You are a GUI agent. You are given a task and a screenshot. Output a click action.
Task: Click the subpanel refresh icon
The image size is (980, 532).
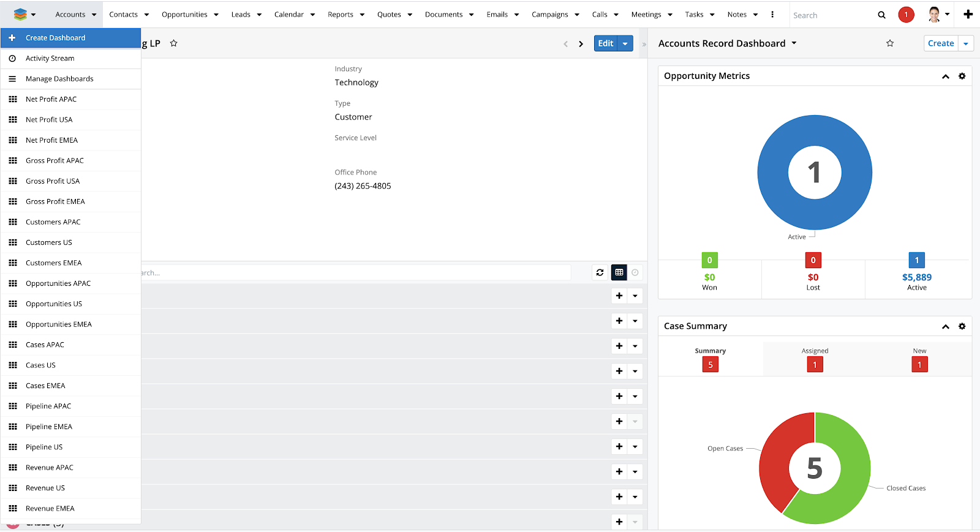click(x=600, y=272)
